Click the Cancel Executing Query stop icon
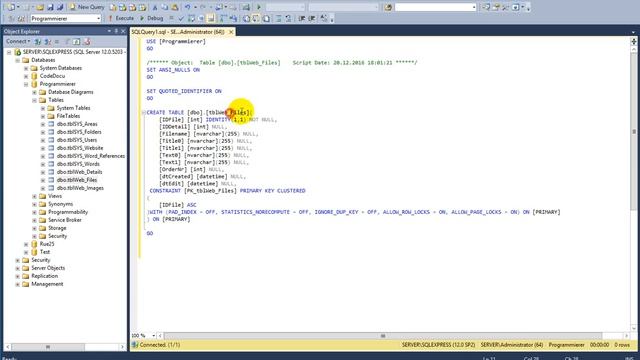This screenshot has height=360, width=640. pos(171,18)
